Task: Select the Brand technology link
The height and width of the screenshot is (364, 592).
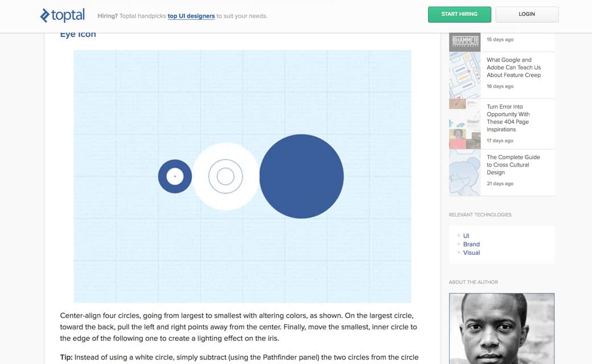Action: click(471, 244)
